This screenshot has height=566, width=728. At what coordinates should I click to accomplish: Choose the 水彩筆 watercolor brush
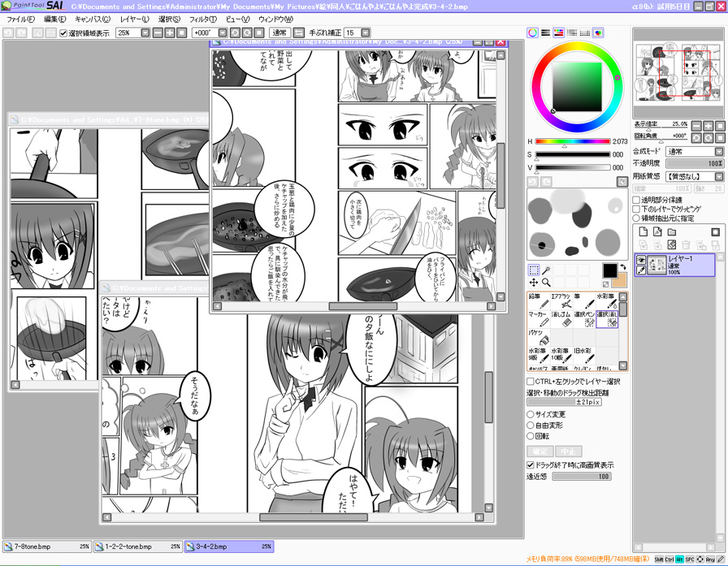point(606,301)
